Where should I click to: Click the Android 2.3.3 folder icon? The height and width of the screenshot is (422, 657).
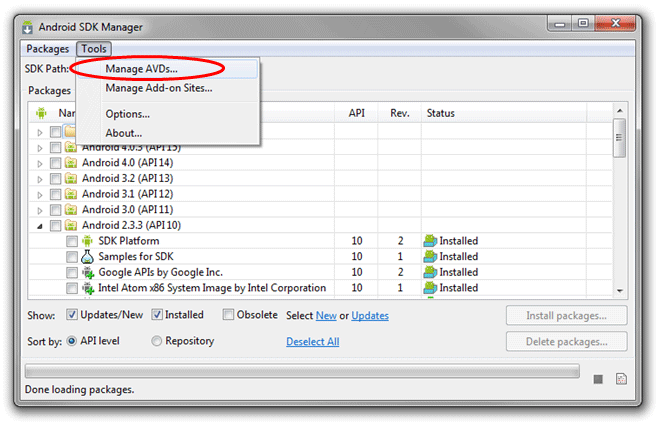(x=71, y=225)
